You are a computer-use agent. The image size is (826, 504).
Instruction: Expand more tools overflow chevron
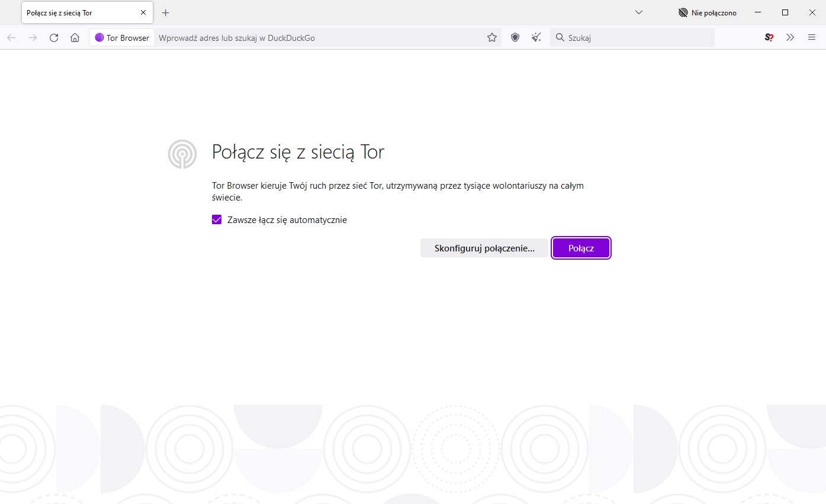click(x=790, y=38)
